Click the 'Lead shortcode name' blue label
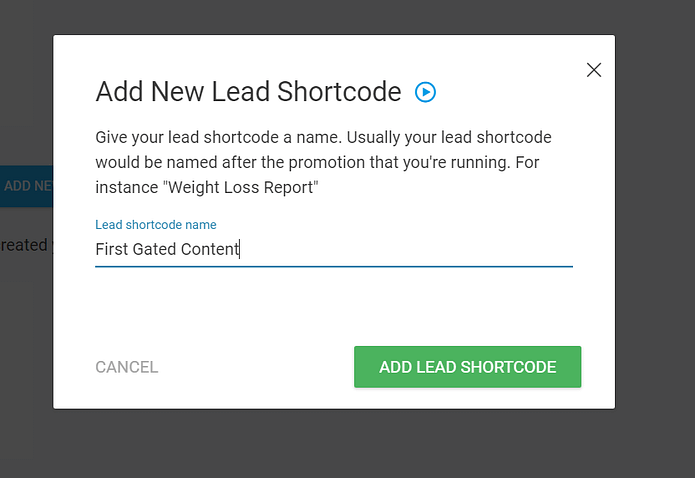 tap(156, 225)
